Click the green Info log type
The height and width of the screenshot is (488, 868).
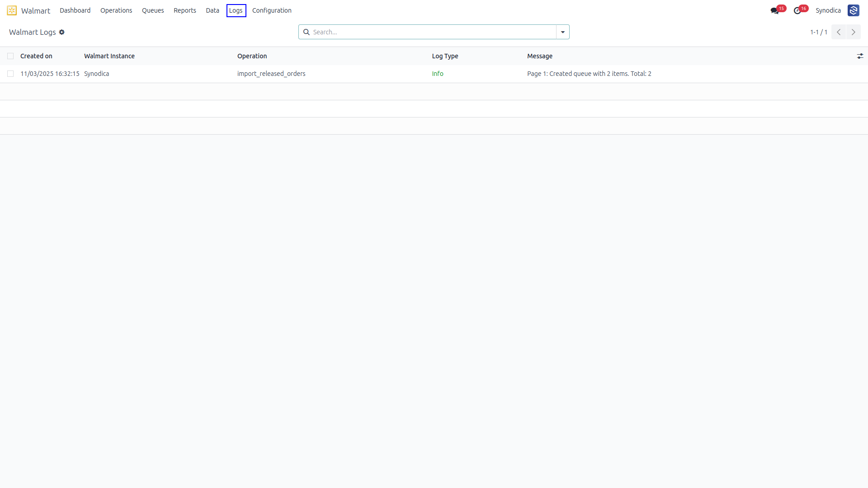pyautogui.click(x=438, y=74)
